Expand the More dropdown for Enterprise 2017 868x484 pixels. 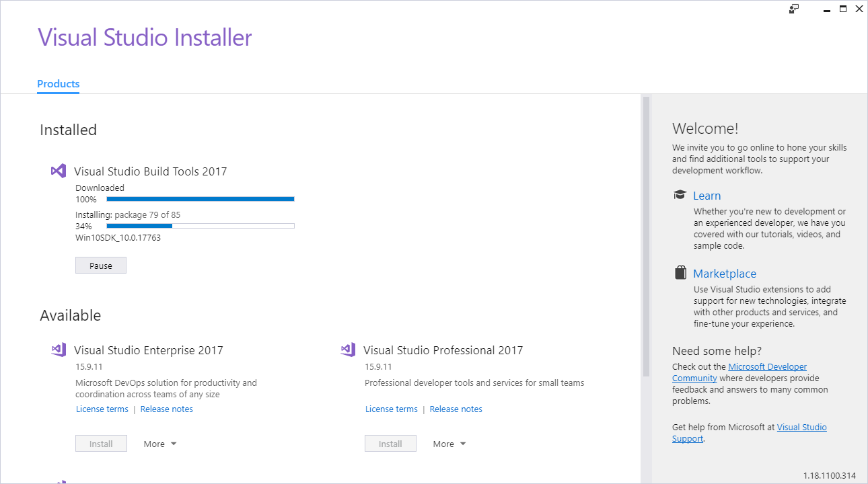point(160,444)
